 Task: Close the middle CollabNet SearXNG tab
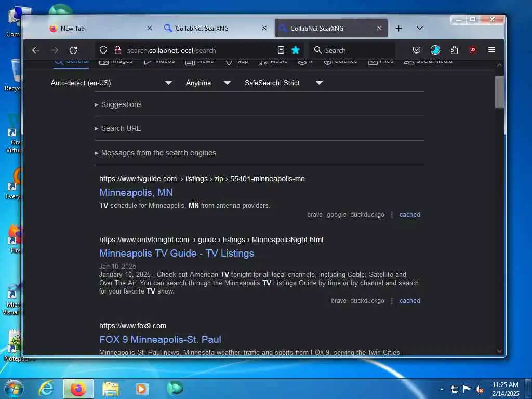(x=264, y=28)
